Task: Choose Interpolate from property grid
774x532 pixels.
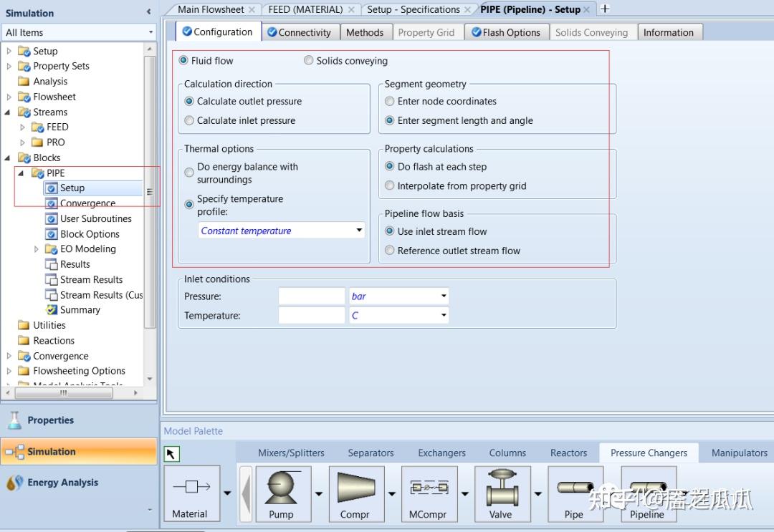Action: tap(390, 185)
